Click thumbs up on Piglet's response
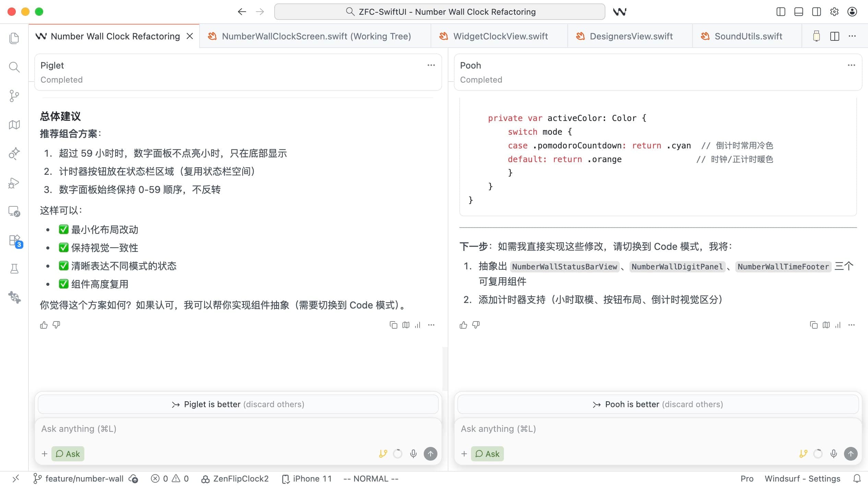The height and width of the screenshot is (486, 868). click(x=44, y=325)
